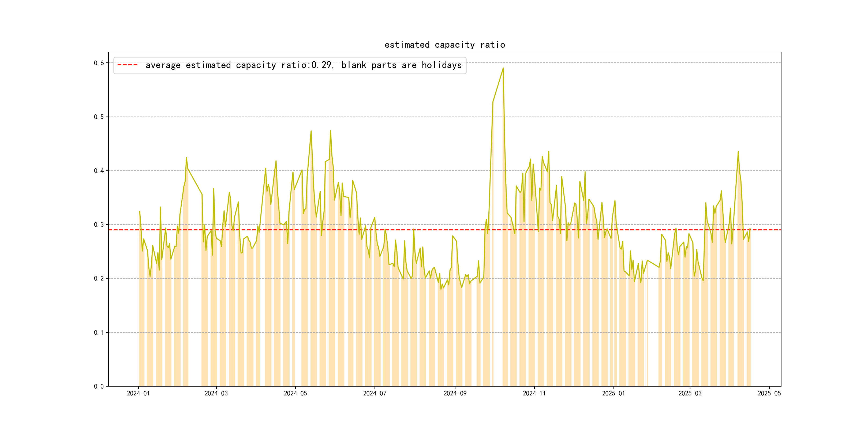868x434 pixels.
Task: Click the red dashed line sample in the legend
Action: click(127, 65)
